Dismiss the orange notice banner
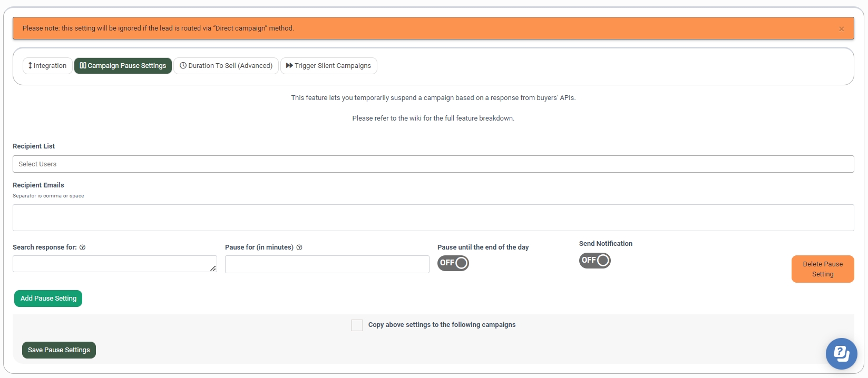Image resolution: width=868 pixels, height=378 pixels. pos(841,29)
